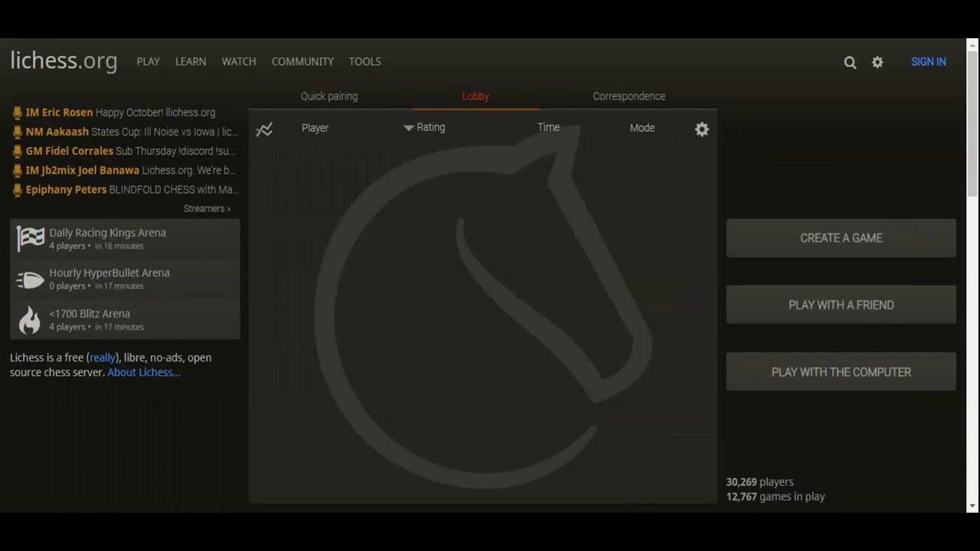Click the "really" link
Screen dimensions: 980x551
103,357
